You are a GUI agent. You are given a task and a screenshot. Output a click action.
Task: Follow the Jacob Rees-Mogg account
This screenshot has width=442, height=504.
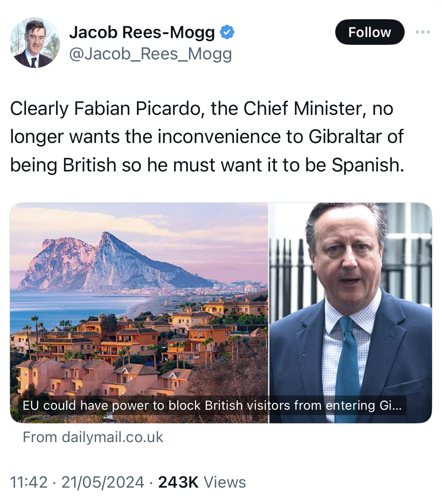tap(369, 32)
